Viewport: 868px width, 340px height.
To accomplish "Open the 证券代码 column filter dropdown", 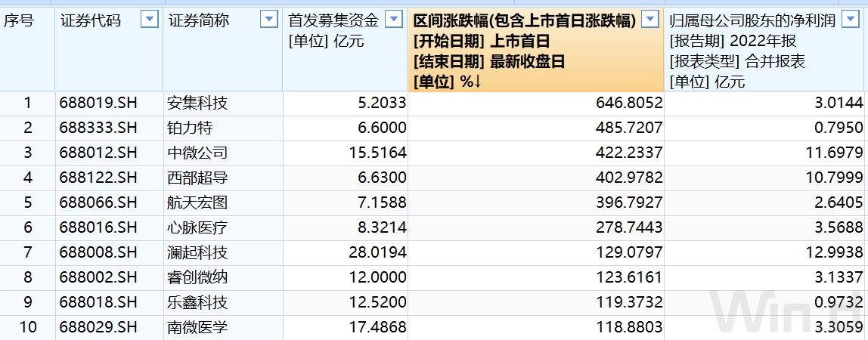I will [x=150, y=20].
